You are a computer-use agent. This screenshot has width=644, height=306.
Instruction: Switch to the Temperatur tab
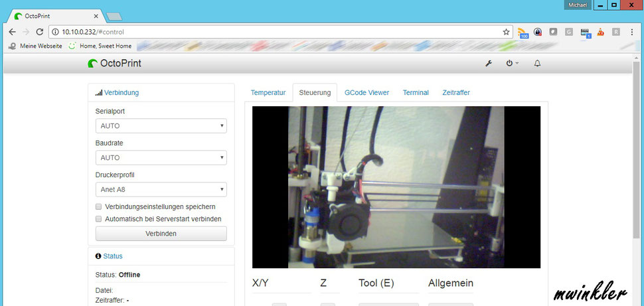[268, 92]
